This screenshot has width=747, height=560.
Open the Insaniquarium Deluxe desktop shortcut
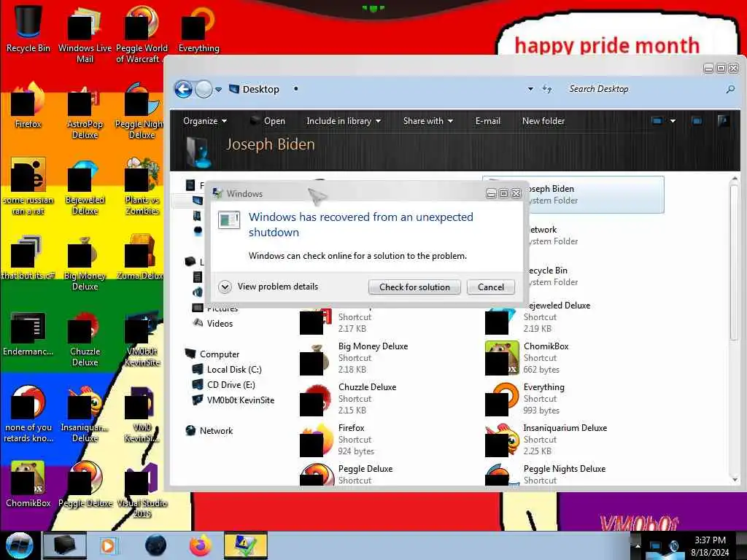coord(85,413)
